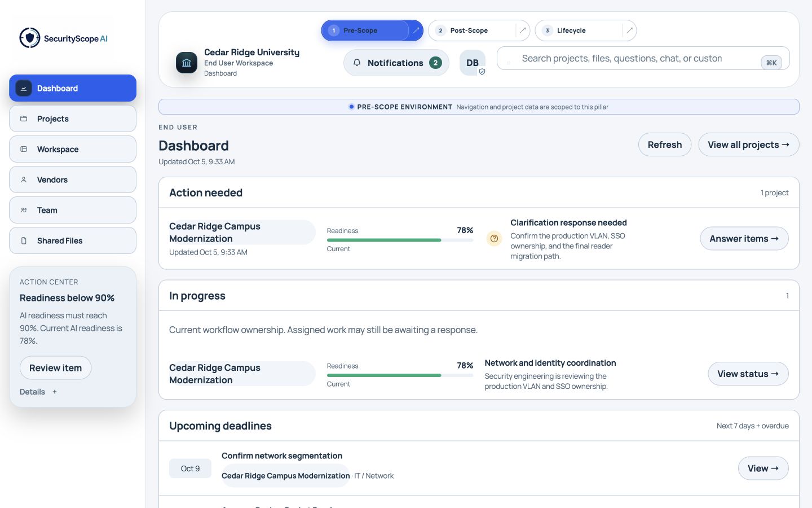The width and height of the screenshot is (812, 508).
Task: Click Review item in Action Center
Action: pyautogui.click(x=56, y=367)
